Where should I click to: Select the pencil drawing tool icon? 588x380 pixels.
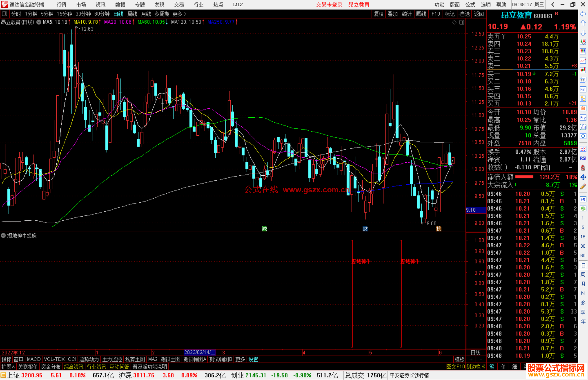click(x=583, y=187)
